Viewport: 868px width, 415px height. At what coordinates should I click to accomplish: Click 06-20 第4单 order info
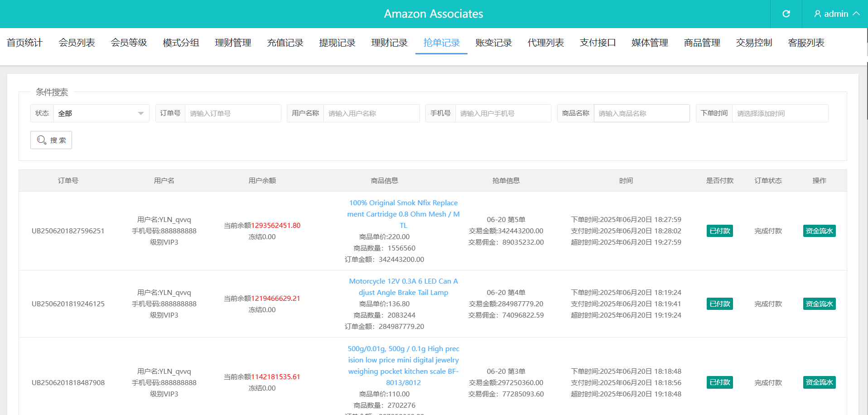pyautogui.click(x=506, y=293)
